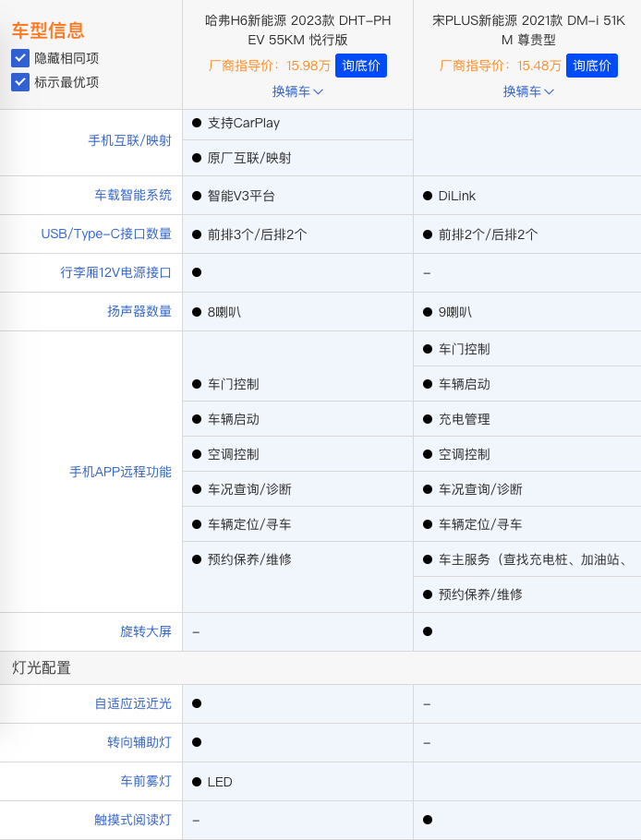Click 询底价 for 宋PLUS新能源

click(592, 66)
